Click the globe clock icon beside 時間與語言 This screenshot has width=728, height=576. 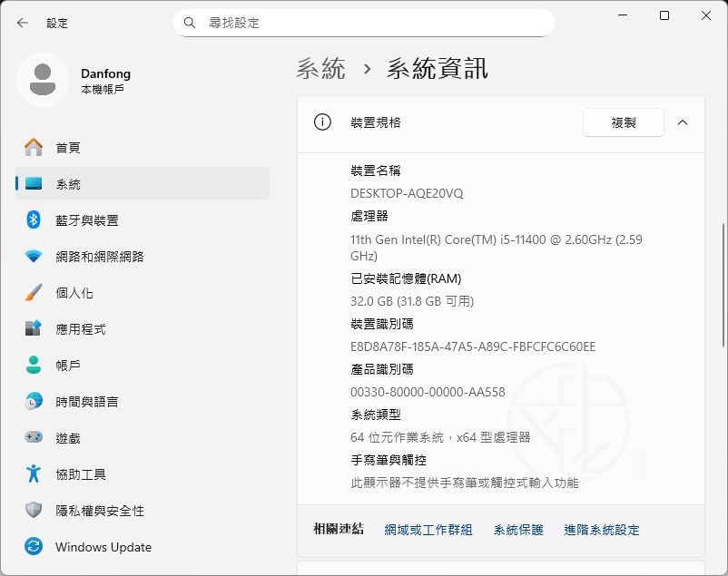(34, 401)
